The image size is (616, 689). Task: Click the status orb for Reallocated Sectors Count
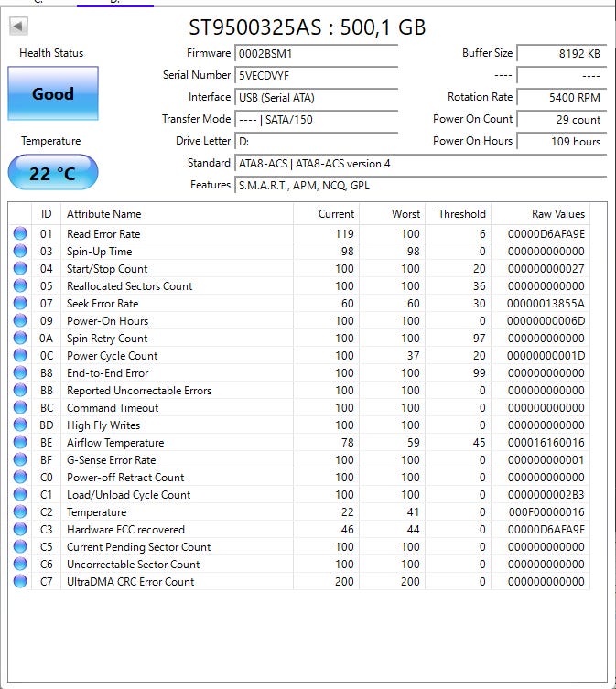[20, 285]
